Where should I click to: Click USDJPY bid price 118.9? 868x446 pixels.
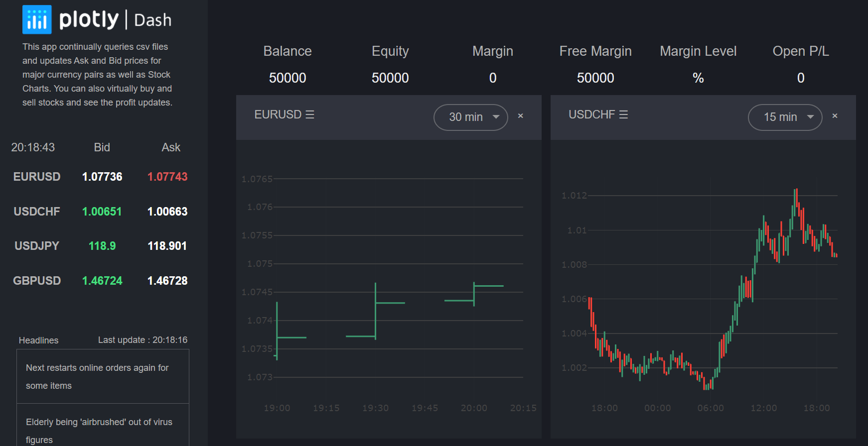coord(102,246)
